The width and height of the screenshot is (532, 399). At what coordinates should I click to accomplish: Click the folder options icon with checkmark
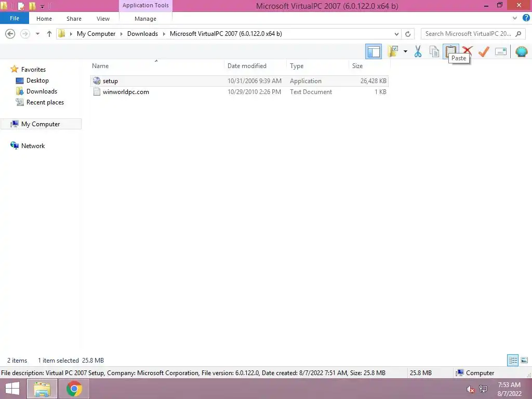click(393, 51)
